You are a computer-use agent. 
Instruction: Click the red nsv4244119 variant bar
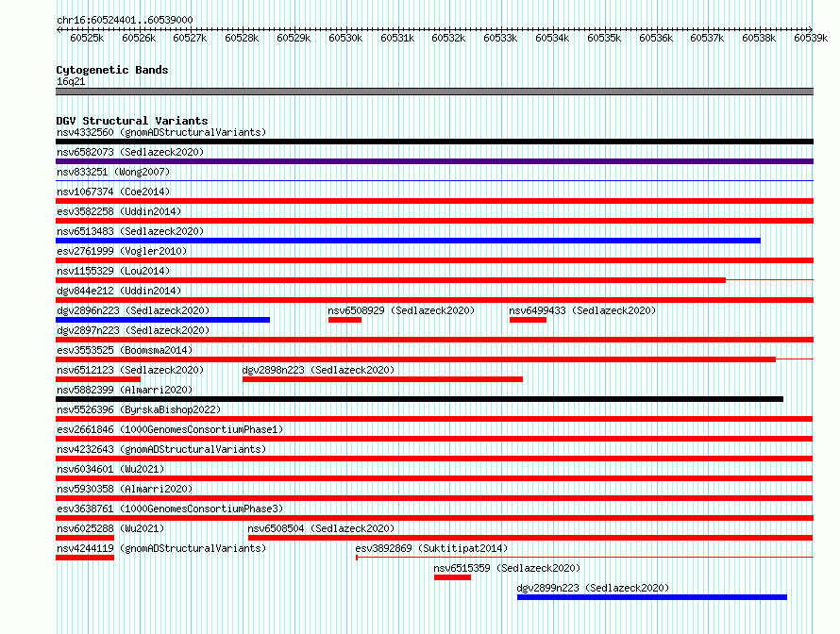tap(85, 558)
